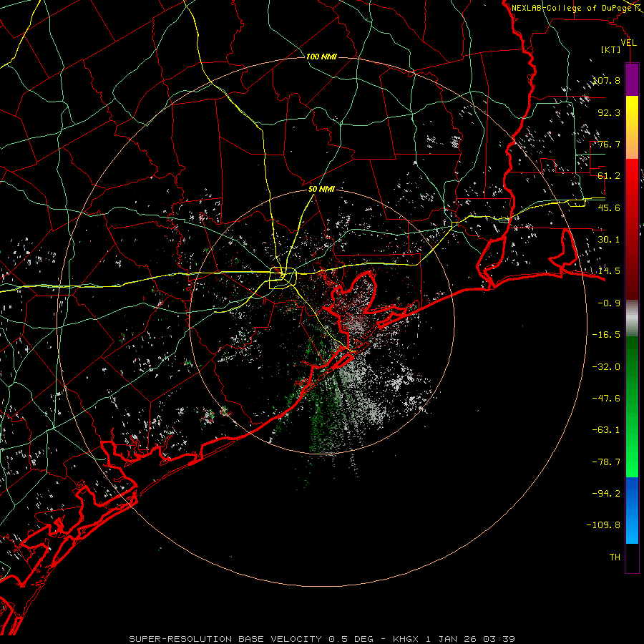Screen dimensions: 644x644
Task: Select the 76.7 velocity scale value
Action: [609, 144]
